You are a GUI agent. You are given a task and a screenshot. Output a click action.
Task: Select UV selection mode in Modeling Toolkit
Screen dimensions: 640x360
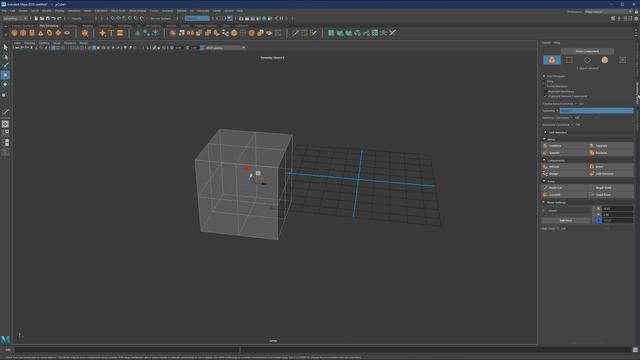[622, 60]
